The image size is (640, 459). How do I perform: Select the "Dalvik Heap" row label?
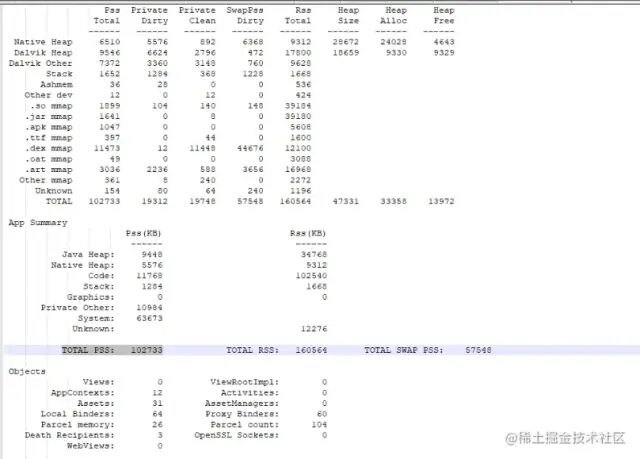point(43,53)
